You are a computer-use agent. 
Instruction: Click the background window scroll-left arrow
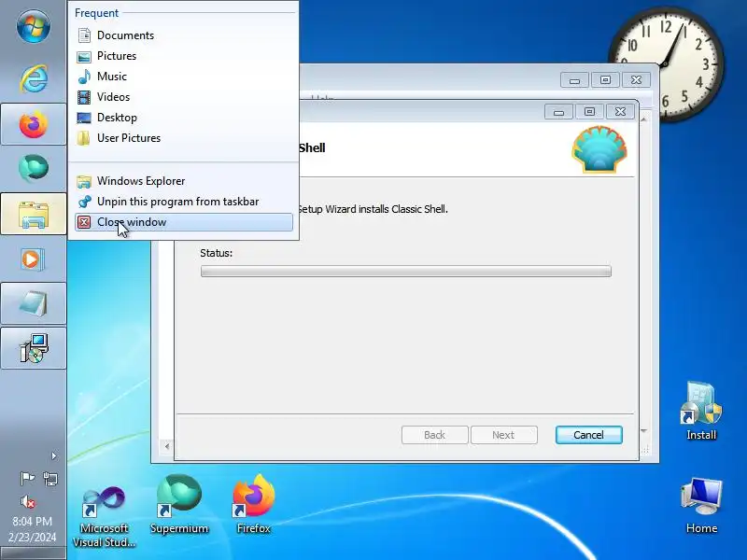click(x=167, y=446)
